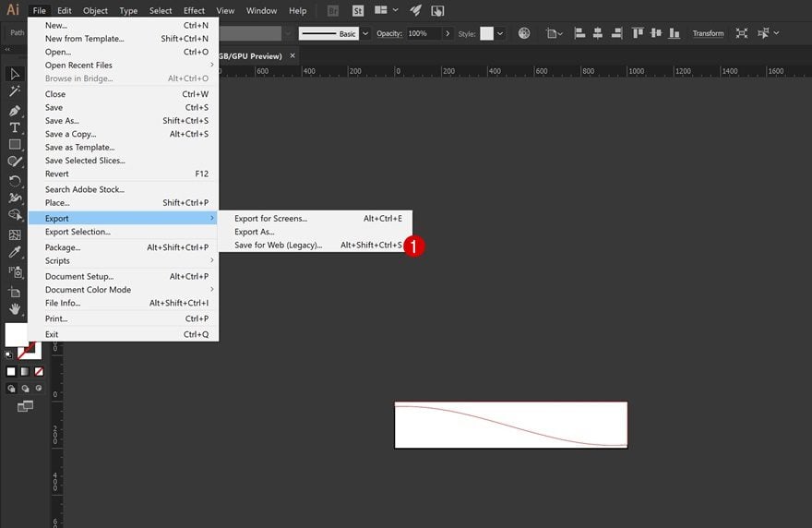Click the Transform link

pyautogui.click(x=708, y=33)
